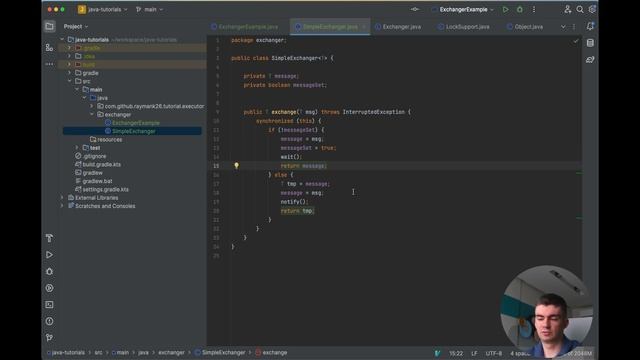Expand Scratches and Consoles node

62,206
